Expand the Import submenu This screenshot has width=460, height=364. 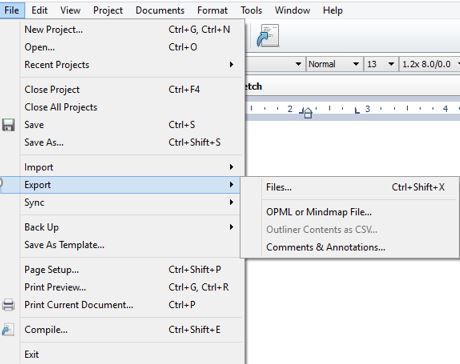[x=130, y=167]
